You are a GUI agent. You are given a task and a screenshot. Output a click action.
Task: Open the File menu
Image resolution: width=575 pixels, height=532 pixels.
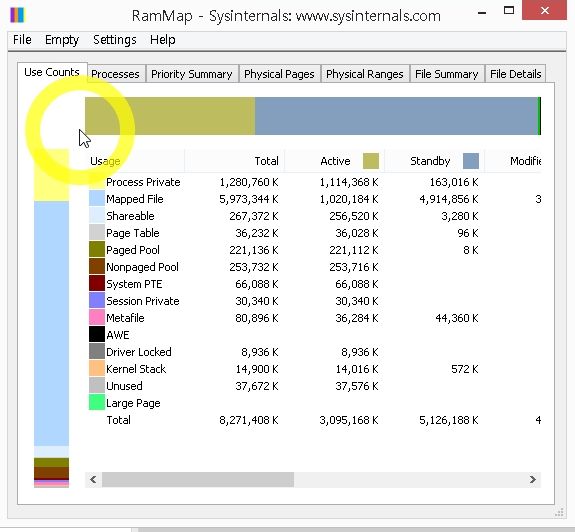[22, 40]
